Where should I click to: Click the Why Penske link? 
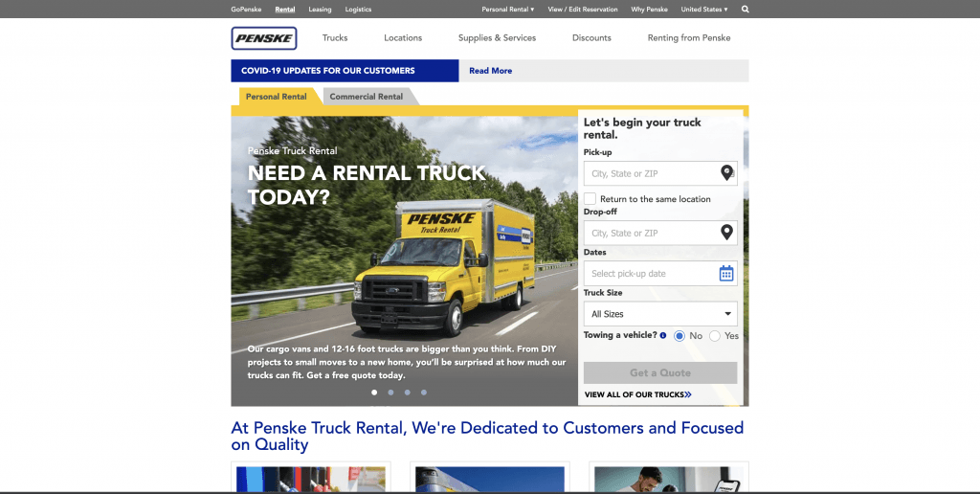(x=650, y=10)
